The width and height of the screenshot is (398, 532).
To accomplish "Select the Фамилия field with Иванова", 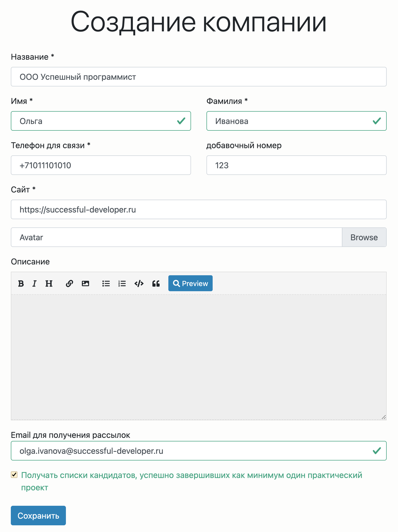I will pos(297,121).
